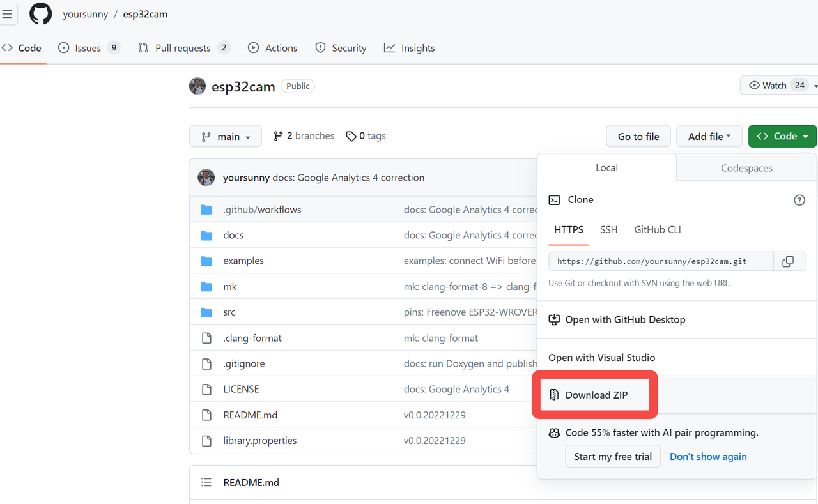Open the hamburger navigation menu
The width and height of the screenshot is (818, 504).
tap(8, 14)
